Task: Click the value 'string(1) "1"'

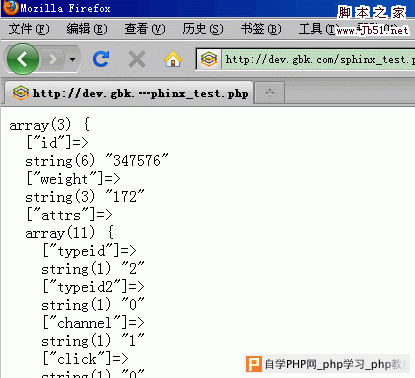Action: coord(93,341)
